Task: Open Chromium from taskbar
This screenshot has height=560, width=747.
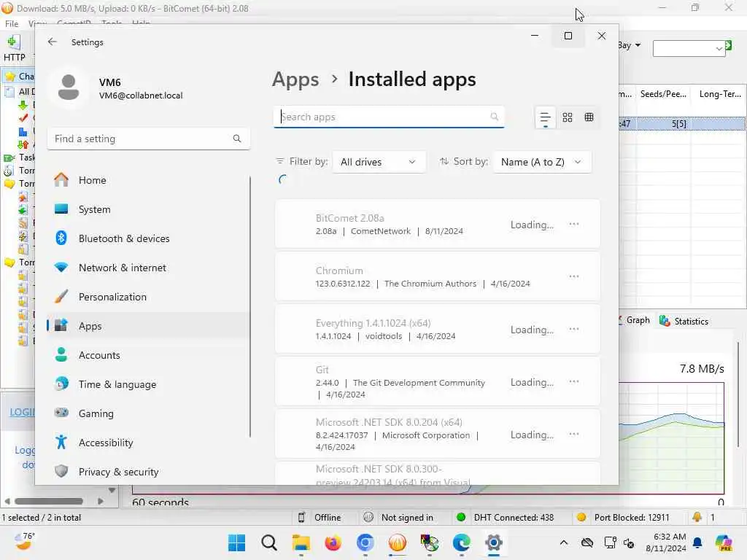Action: tap(365, 542)
